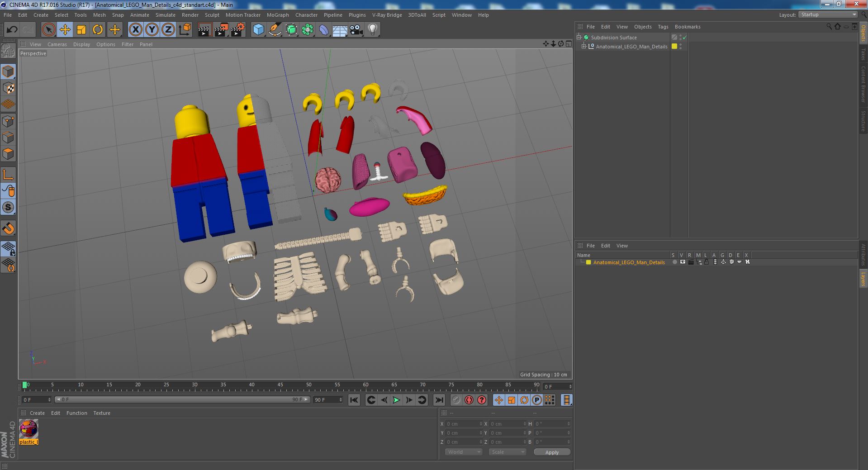Toggle Subdivision Surface enable checkmark

click(x=685, y=38)
